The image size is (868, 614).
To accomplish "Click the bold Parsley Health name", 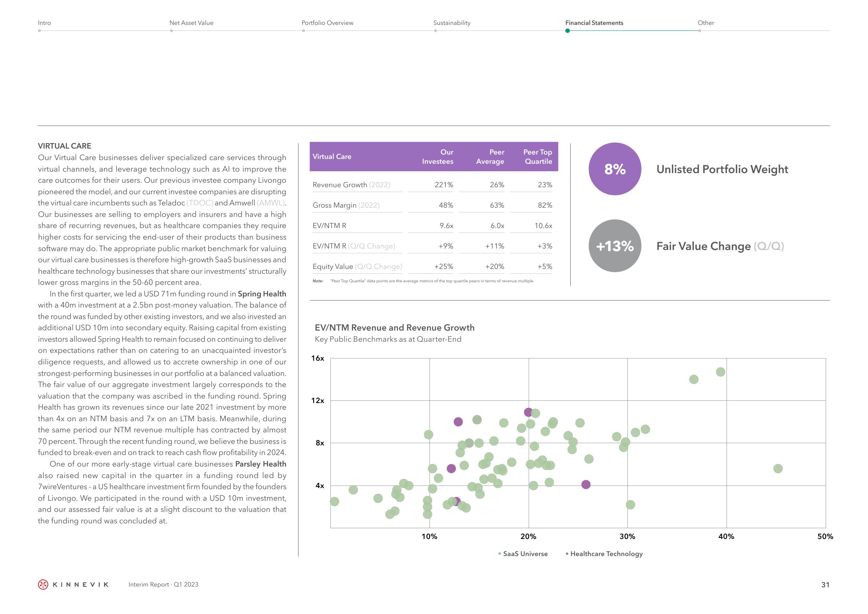I will (x=261, y=464).
